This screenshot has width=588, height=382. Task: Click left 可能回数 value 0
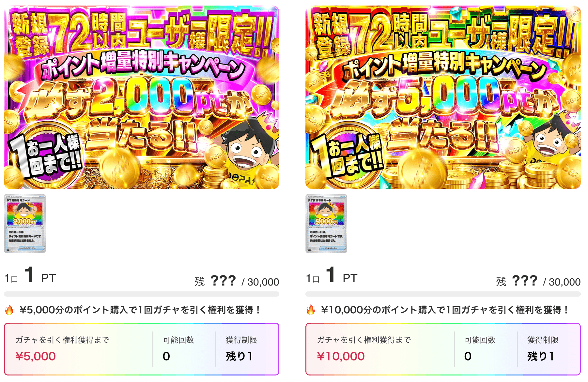click(x=166, y=356)
